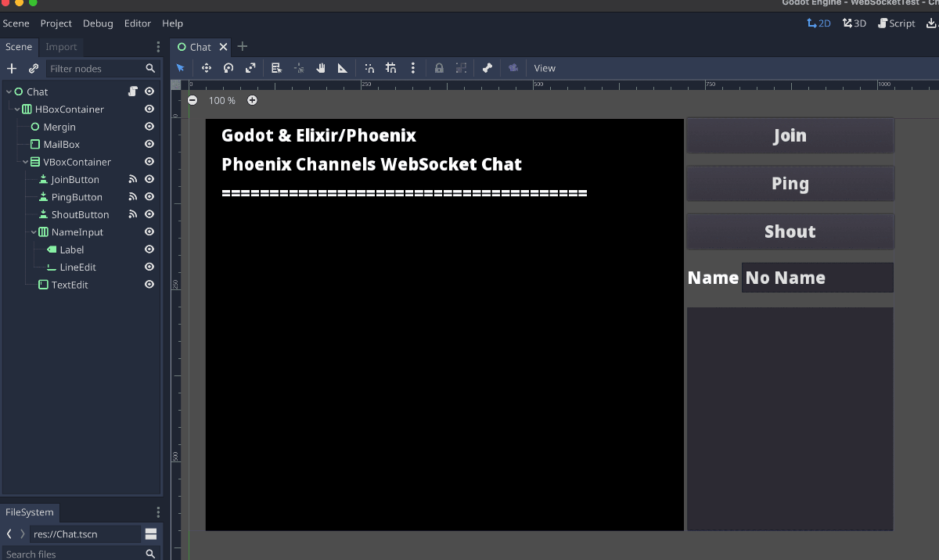Image resolution: width=939 pixels, height=560 pixels.
Task: Choose the Rotate Mode tool
Action: 228,68
